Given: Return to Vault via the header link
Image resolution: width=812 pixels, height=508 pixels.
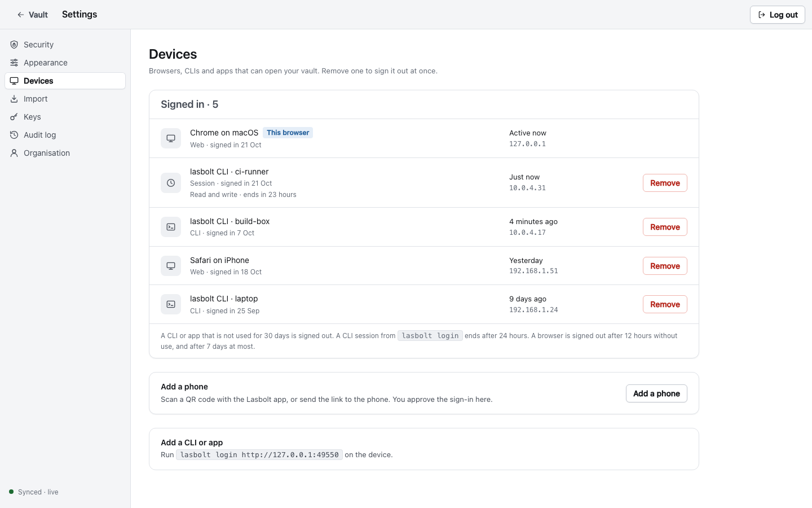Looking at the screenshot, I should coord(33,15).
